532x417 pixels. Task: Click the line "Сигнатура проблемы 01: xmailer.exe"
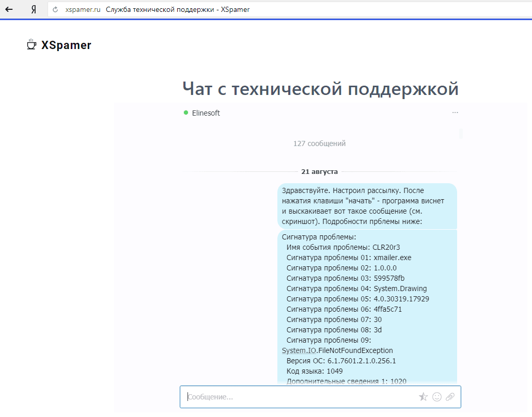[349, 258]
